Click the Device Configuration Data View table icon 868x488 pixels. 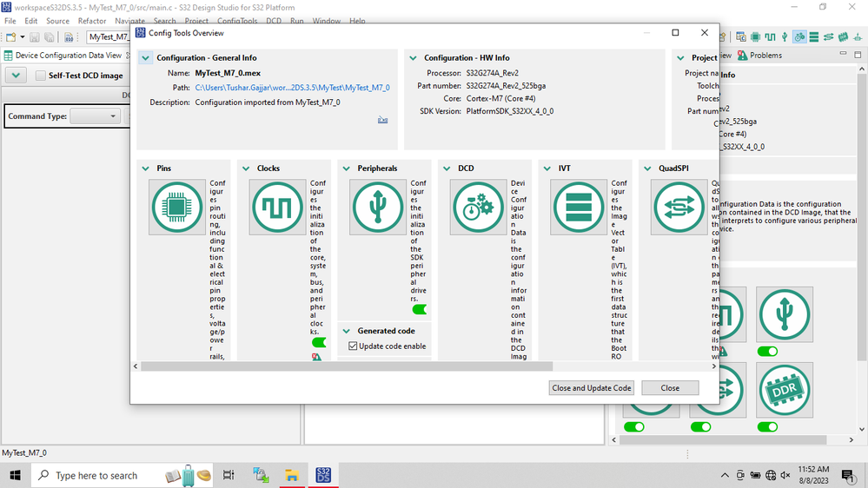(9, 56)
